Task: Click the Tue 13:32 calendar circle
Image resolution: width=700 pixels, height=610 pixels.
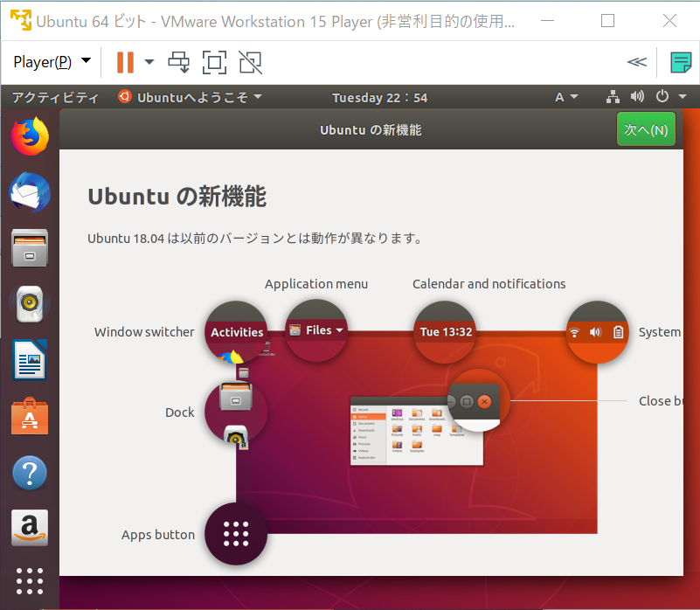Action: coord(445,332)
